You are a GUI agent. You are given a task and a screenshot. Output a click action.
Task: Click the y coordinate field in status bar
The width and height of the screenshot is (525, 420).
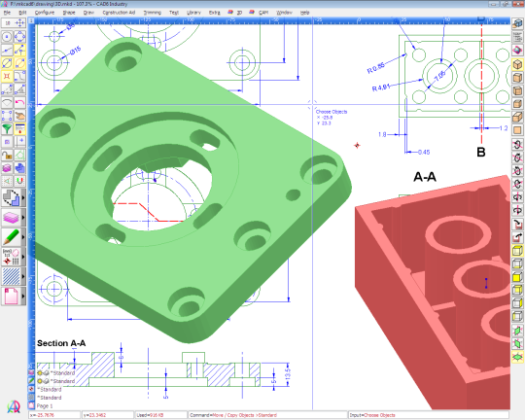108,415
